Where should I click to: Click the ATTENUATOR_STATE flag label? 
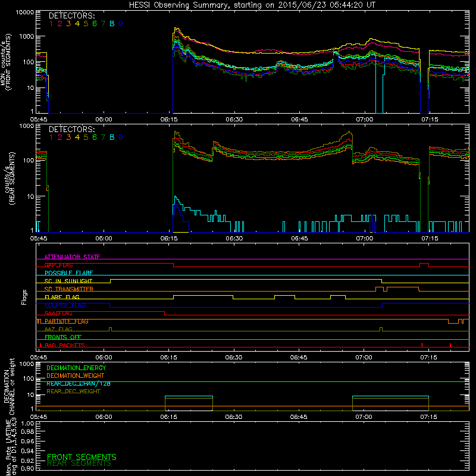(x=72, y=257)
